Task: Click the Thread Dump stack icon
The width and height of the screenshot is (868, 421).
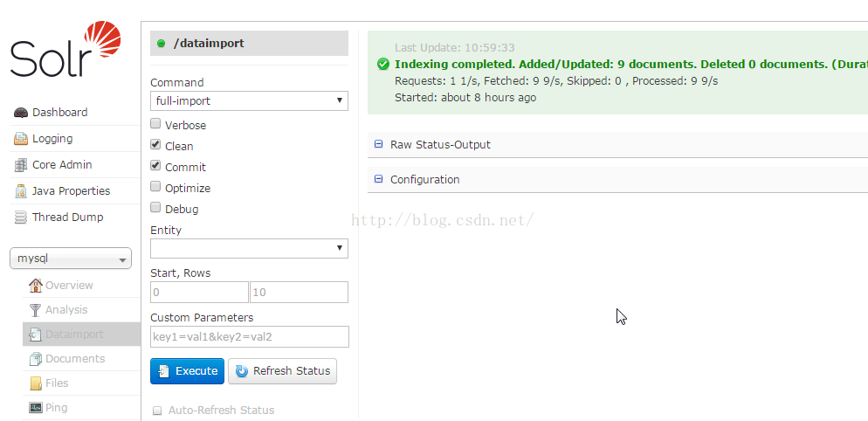Action: pyautogui.click(x=20, y=217)
